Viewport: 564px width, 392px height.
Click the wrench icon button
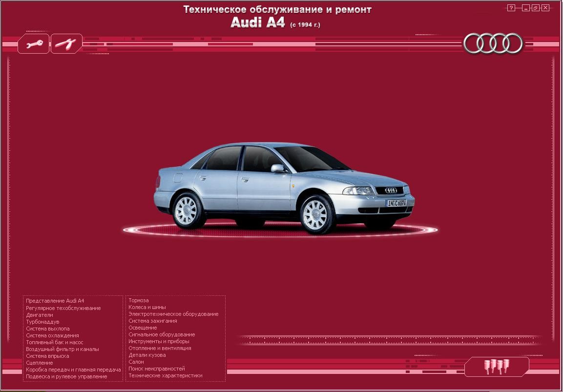tap(34, 44)
